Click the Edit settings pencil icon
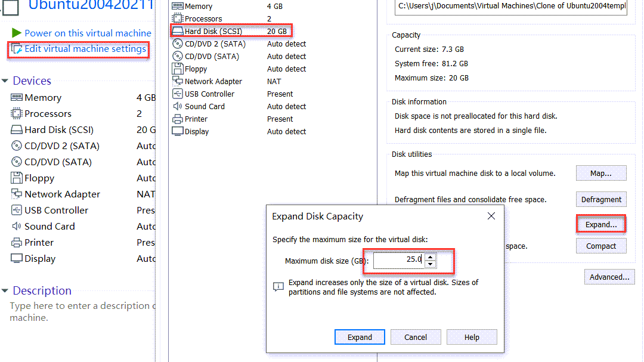 point(17,49)
